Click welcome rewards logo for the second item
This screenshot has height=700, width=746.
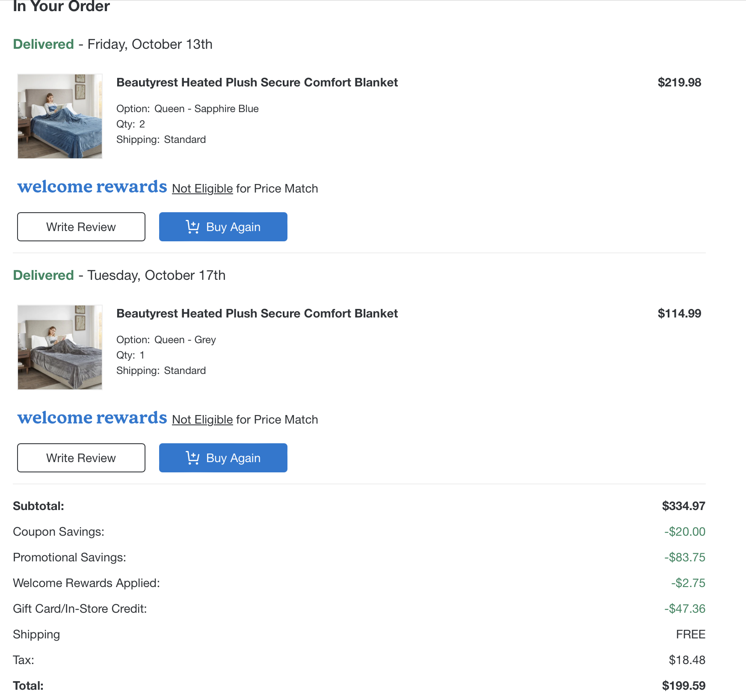(92, 418)
